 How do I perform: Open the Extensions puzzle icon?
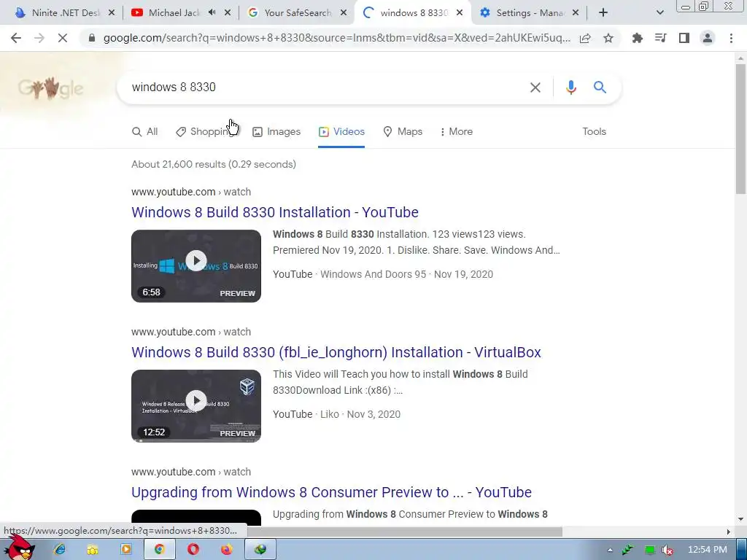(x=637, y=38)
